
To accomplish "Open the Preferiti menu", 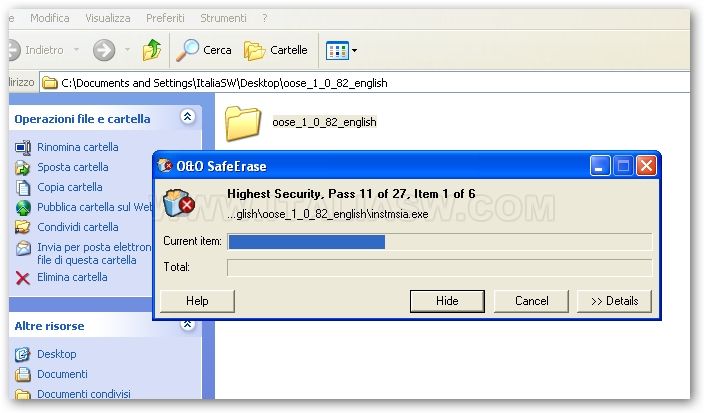I will pyautogui.click(x=165, y=18).
